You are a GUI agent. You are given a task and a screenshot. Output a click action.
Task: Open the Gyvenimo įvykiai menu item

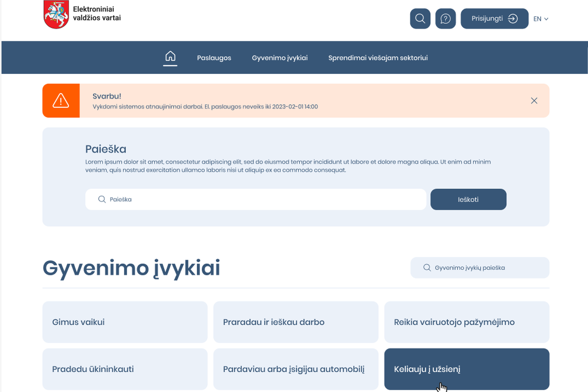coord(280,58)
